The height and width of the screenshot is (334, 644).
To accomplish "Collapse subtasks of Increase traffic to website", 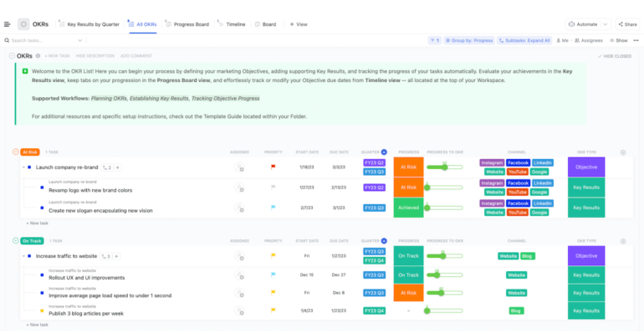I will click(23, 256).
